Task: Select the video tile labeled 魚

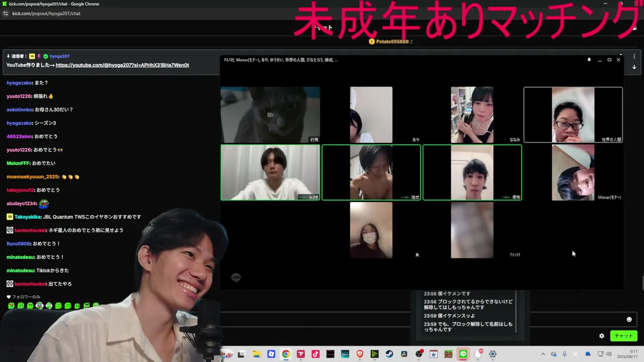Action: [x=371, y=230]
